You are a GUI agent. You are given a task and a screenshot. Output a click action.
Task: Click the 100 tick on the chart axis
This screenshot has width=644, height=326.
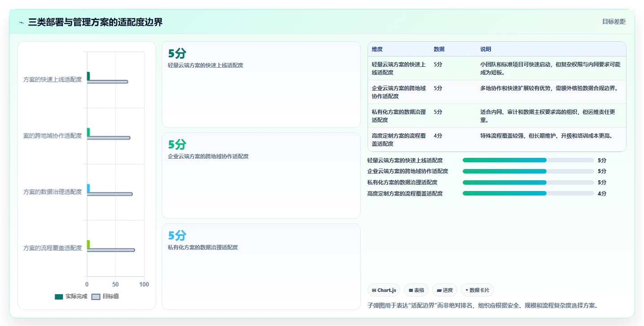pyautogui.click(x=144, y=285)
